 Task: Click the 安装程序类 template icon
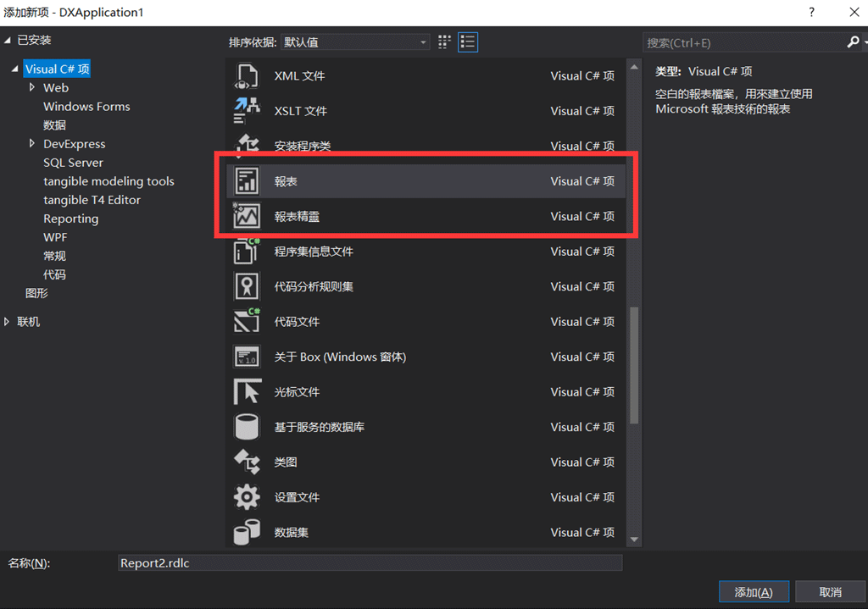pyautogui.click(x=247, y=146)
